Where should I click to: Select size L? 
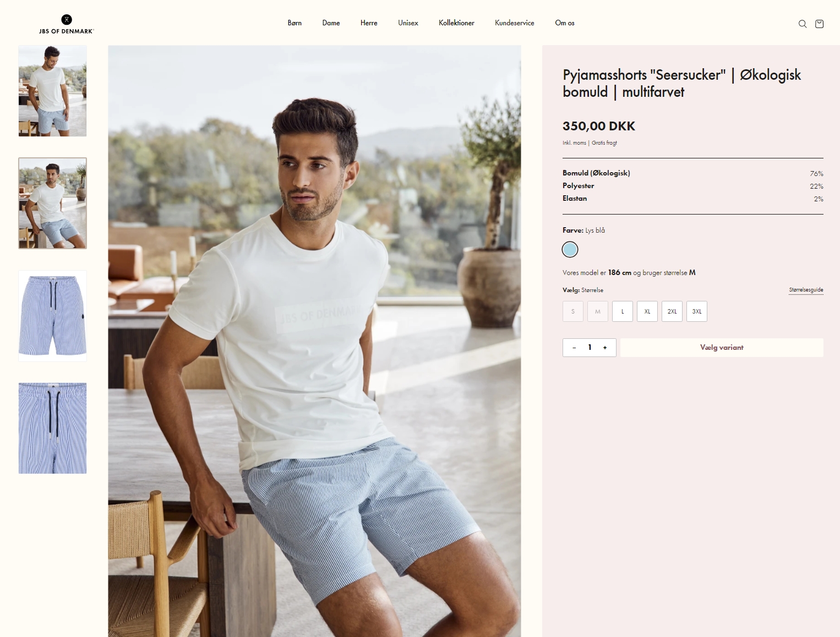click(x=623, y=311)
